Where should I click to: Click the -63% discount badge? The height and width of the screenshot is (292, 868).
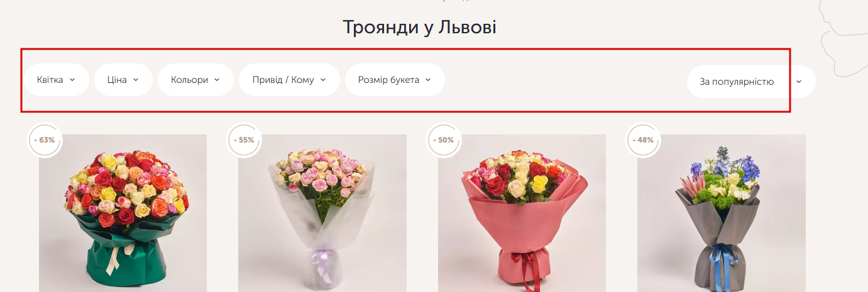click(45, 140)
